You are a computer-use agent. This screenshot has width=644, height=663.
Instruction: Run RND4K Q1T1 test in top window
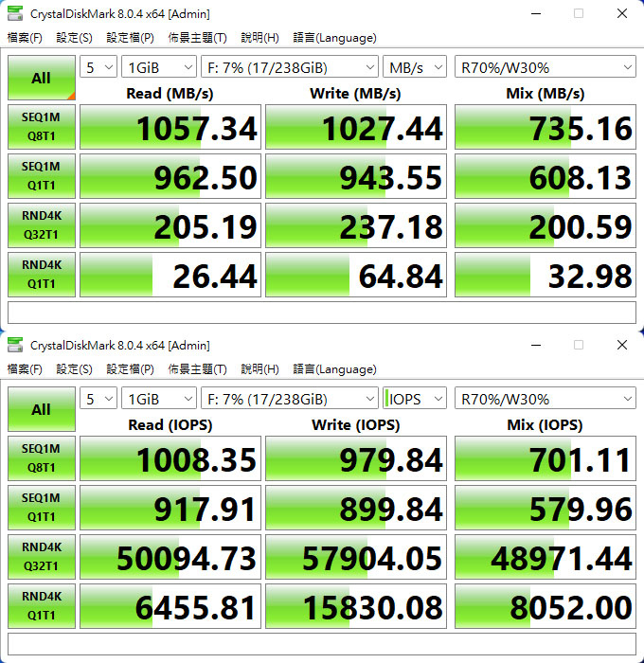[x=42, y=275]
